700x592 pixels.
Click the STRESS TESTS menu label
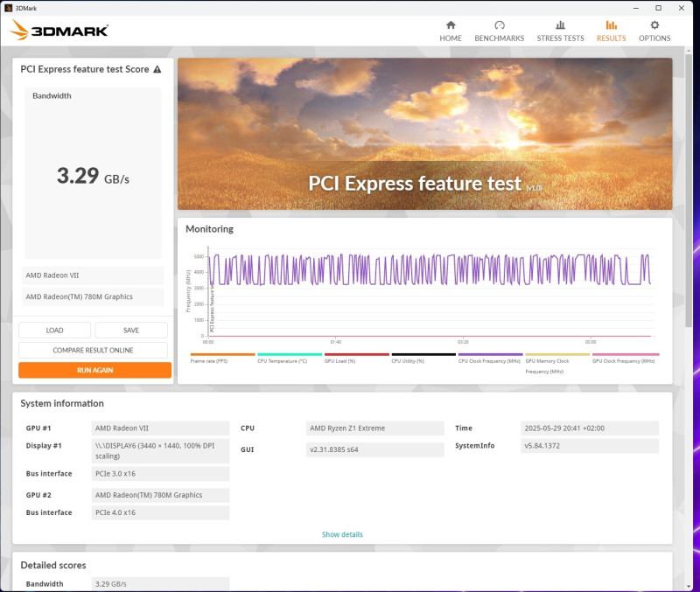coord(560,38)
